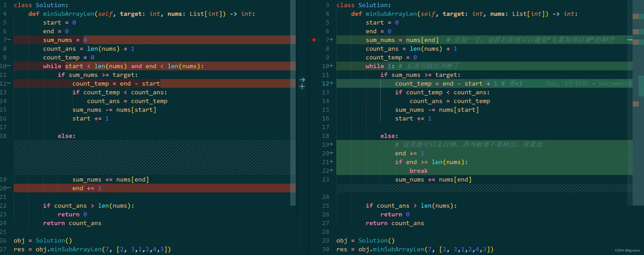Click 'obj = Solution()' in the right pane
This screenshot has width=644, height=255.
click(x=365, y=240)
